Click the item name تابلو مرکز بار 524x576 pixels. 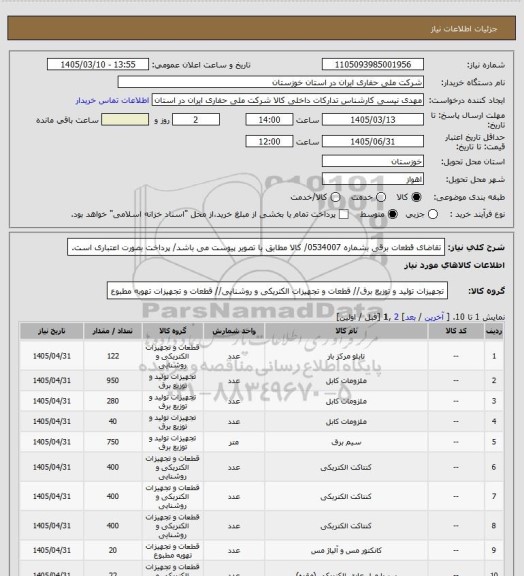[346, 356]
